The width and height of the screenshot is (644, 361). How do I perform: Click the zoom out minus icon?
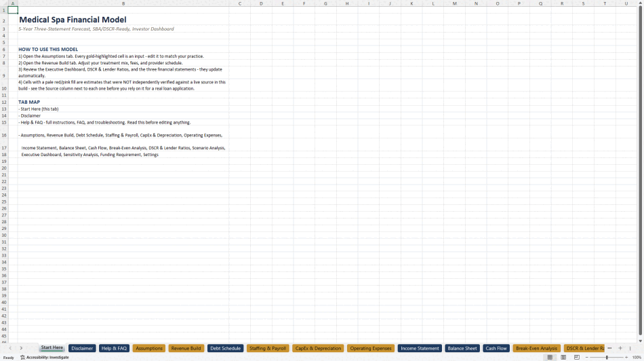point(586,358)
